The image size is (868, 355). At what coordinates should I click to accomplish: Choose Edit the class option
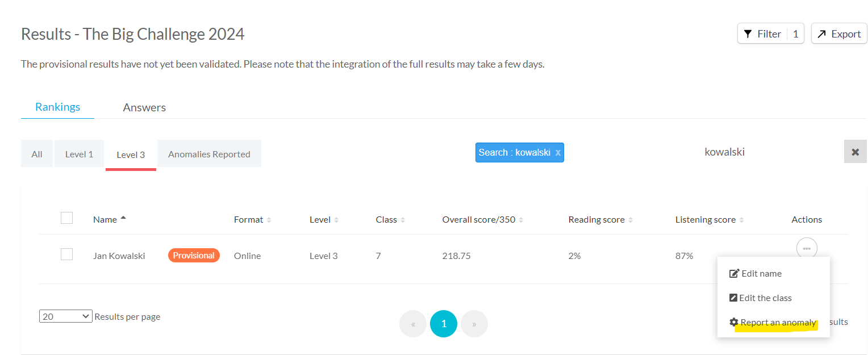click(765, 298)
